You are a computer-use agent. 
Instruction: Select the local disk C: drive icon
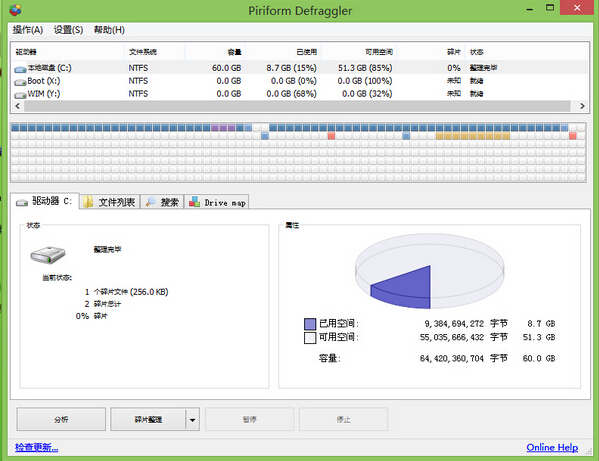click(20, 70)
